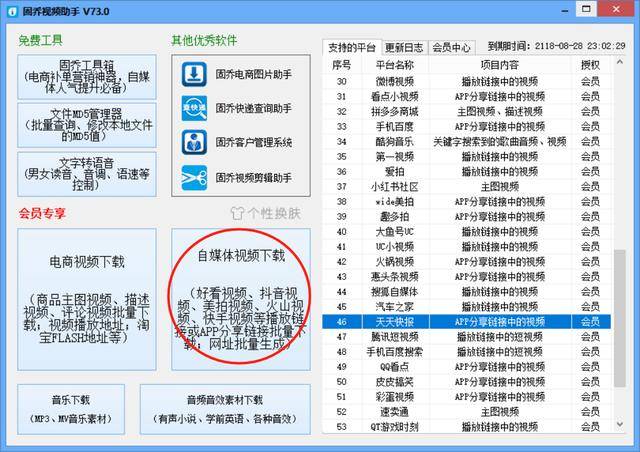Viewport: 640px width, 452px height.
Task: Click the 固乔快递查询助手 label
Action: (x=253, y=108)
